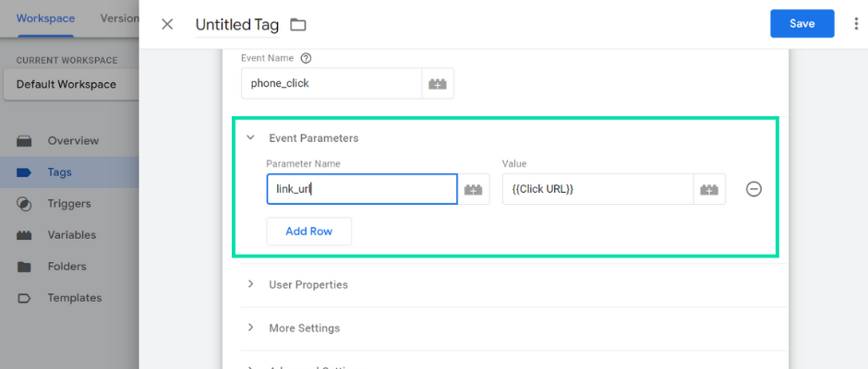Remove the link_url parameter row
The image size is (868, 369).
click(753, 189)
